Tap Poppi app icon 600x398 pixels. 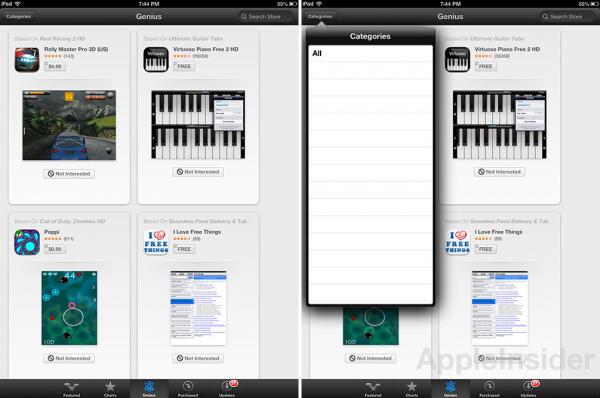coord(27,242)
